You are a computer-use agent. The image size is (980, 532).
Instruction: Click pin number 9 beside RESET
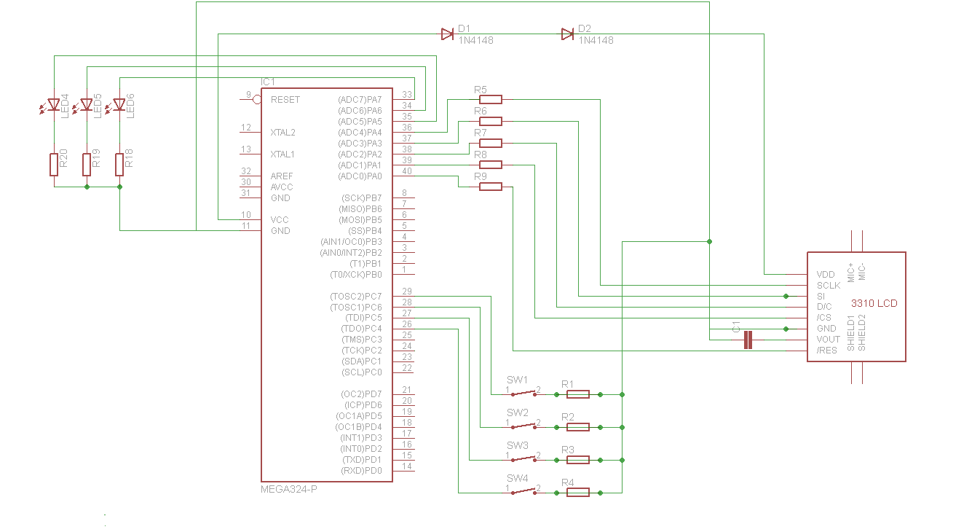(x=248, y=95)
